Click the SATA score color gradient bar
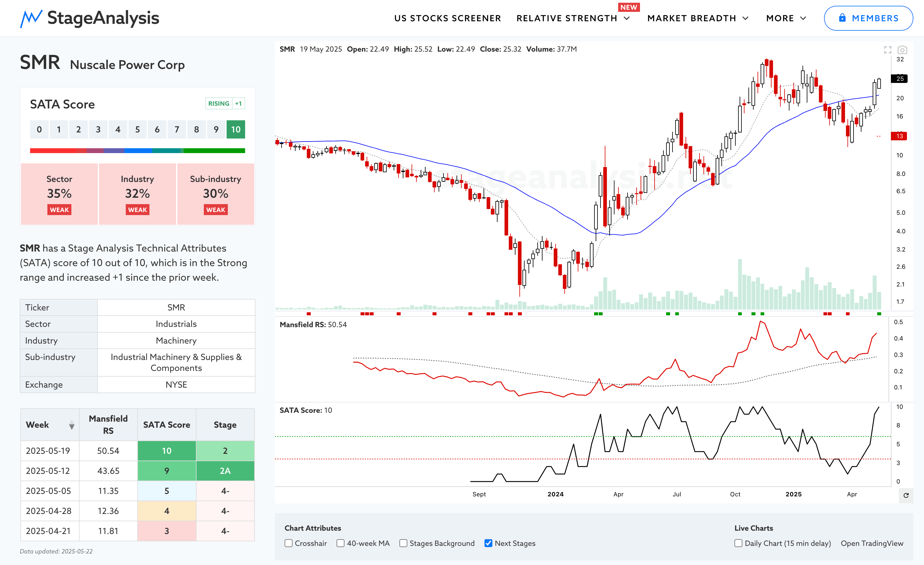 [x=137, y=151]
